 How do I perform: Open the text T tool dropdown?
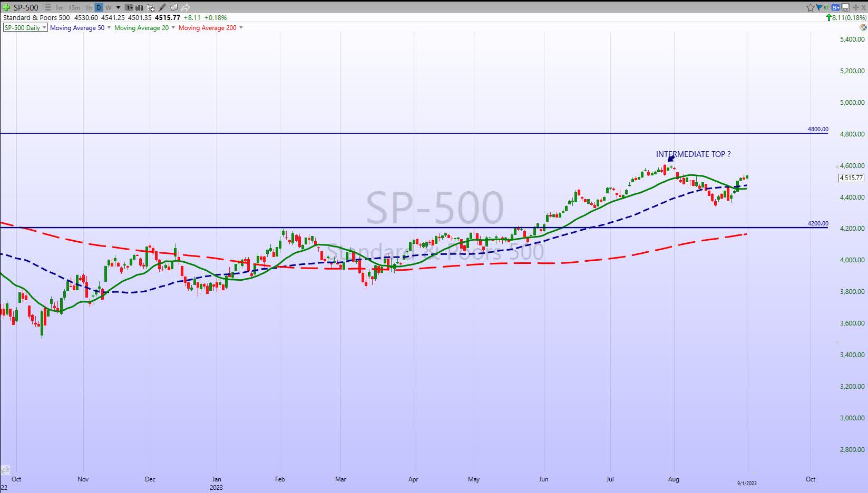[x=129, y=7]
